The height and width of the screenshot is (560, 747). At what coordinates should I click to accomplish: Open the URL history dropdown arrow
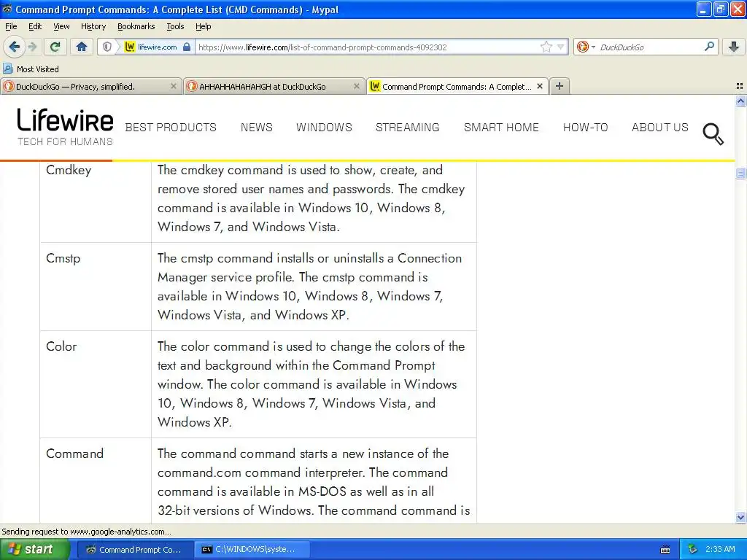coord(561,47)
